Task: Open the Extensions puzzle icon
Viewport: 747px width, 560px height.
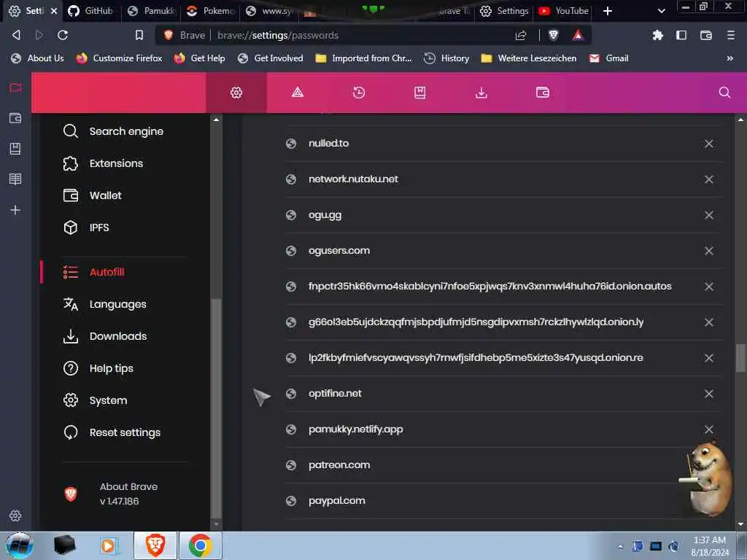Action: pyautogui.click(x=658, y=35)
